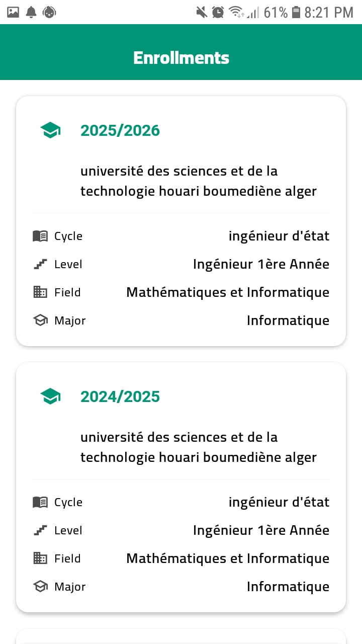Click the book icon next to Cycle in the 2024/2025 card
The image size is (362, 644).
click(x=40, y=502)
